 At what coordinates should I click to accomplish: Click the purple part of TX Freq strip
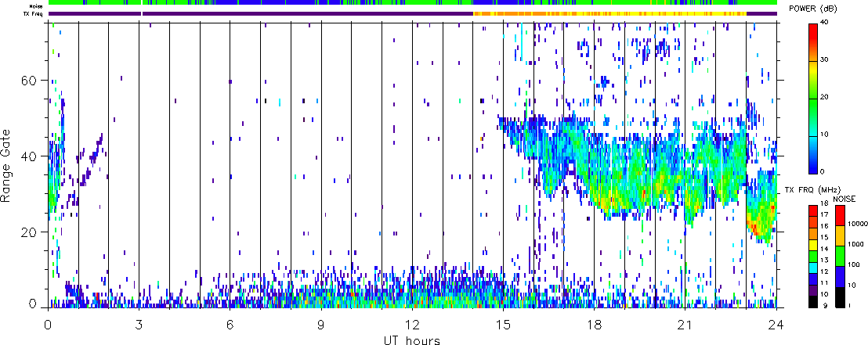point(307,13)
